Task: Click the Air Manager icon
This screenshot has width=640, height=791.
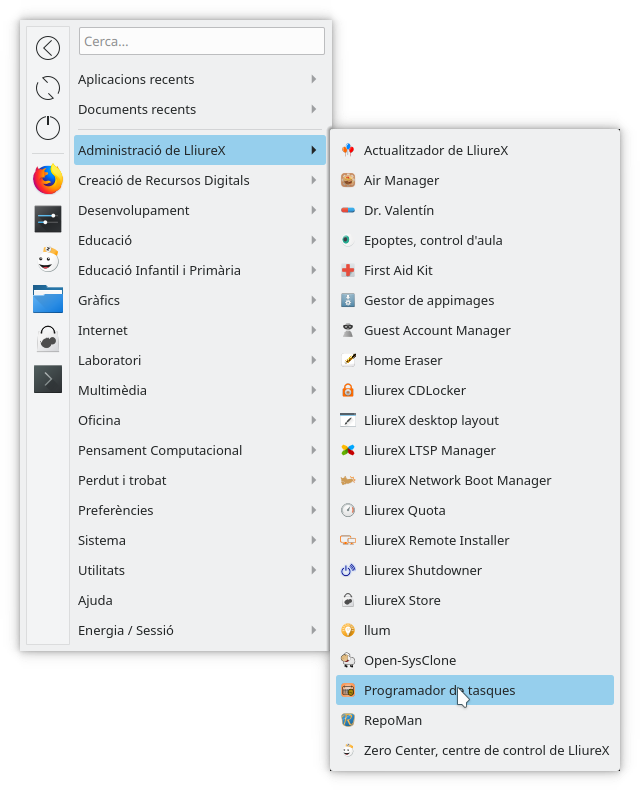Action: pos(348,180)
